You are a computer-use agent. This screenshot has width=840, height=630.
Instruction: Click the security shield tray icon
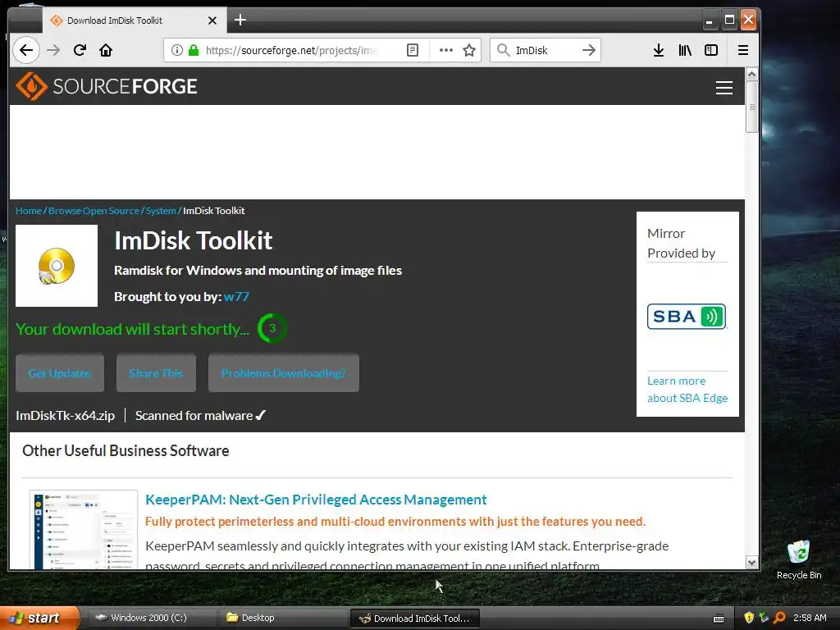tap(749, 618)
